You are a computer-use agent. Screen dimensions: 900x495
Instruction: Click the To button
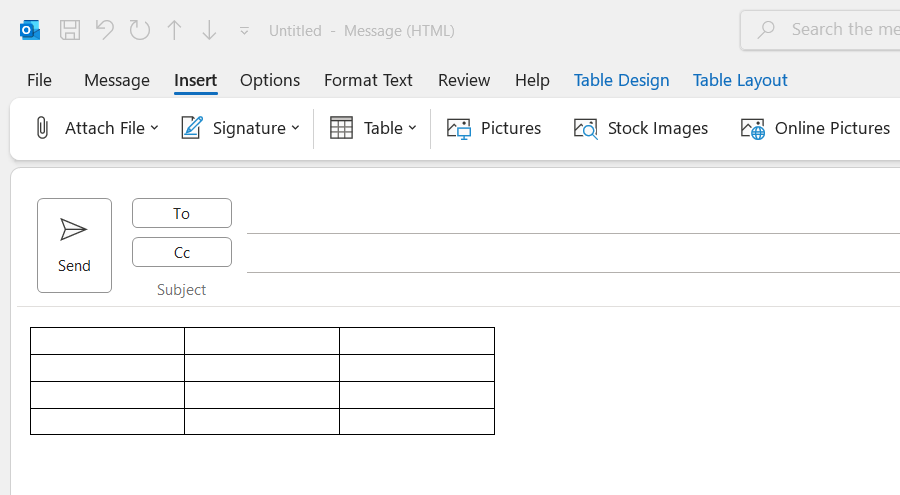click(182, 213)
